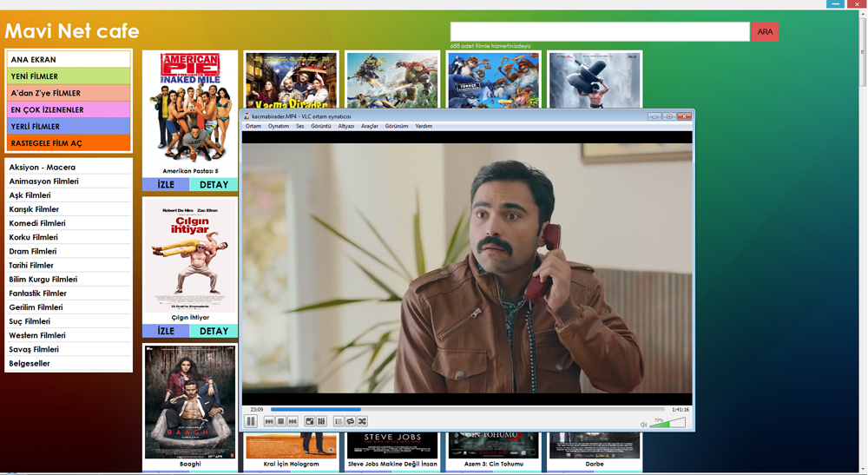Select Western Filmleri category
Image resolution: width=868 pixels, height=475 pixels.
click(x=69, y=335)
